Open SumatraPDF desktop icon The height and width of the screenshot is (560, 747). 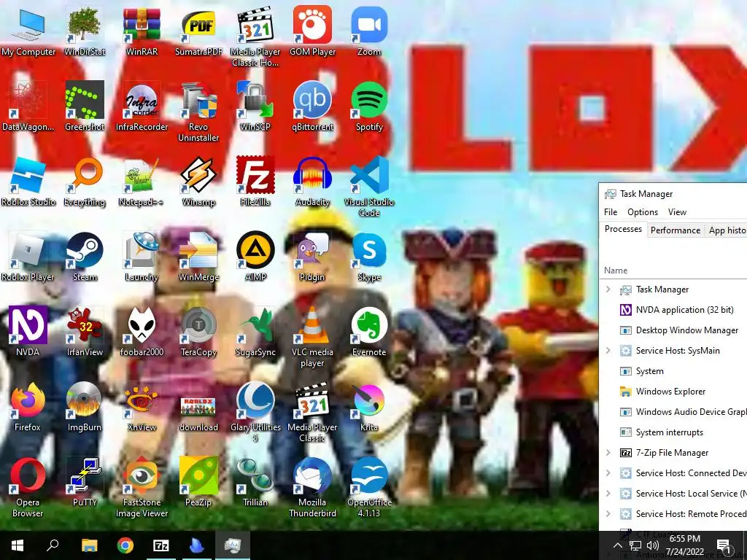pyautogui.click(x=198, y=31)
